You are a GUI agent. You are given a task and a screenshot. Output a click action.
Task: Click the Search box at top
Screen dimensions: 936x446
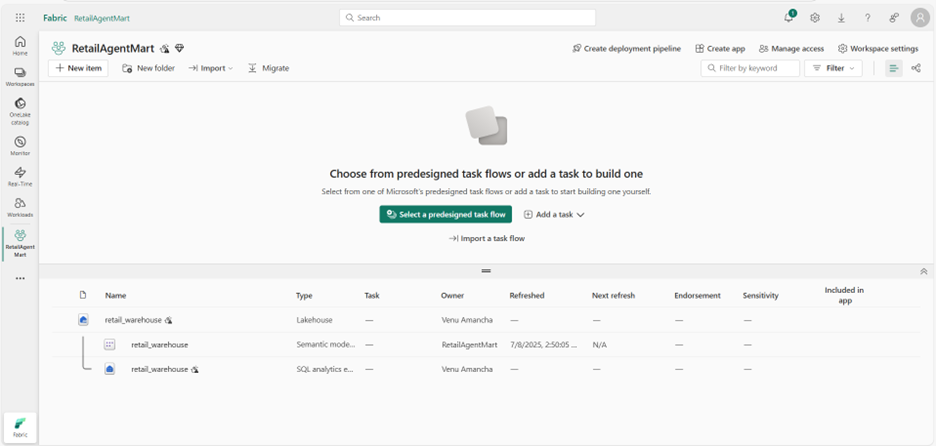(467, 18)
